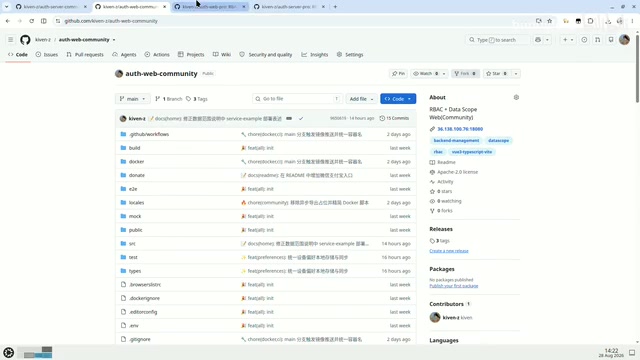The height and width of the screenshot is (360, 640).
Task: Open Publish your first package link
Action: (453, 286)
